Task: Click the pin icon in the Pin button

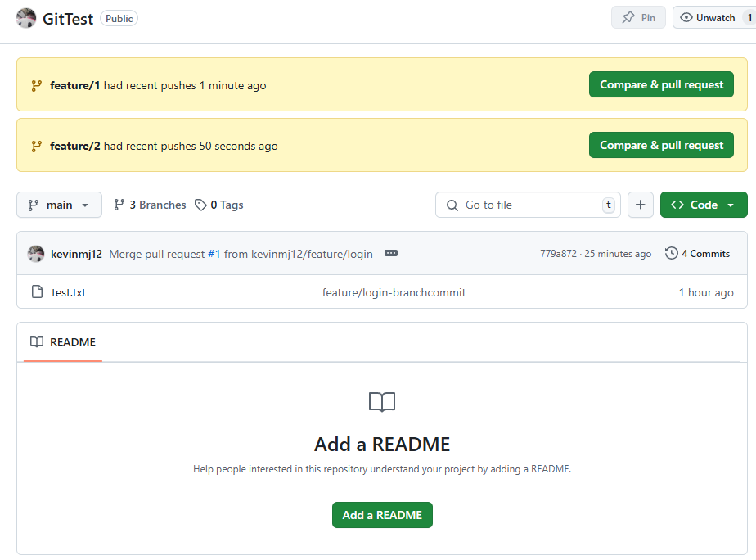Action: pyautogui.click(x=628, y=18)
